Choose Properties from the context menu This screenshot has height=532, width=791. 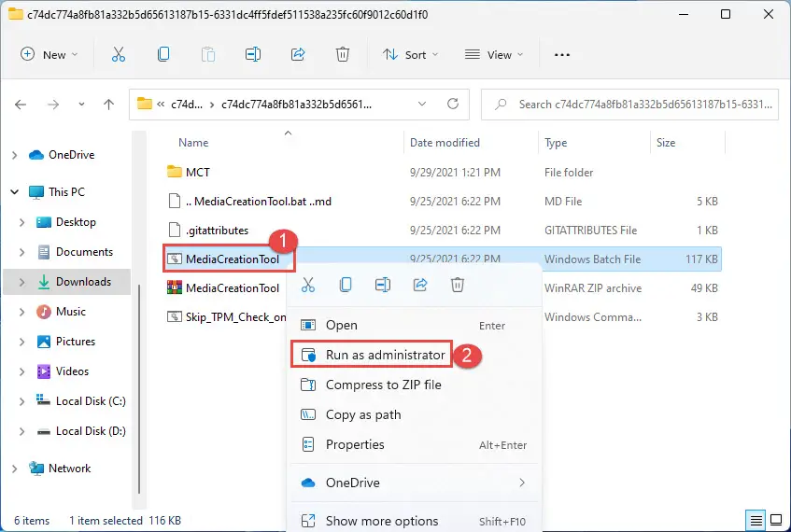(x=414, y=445)
